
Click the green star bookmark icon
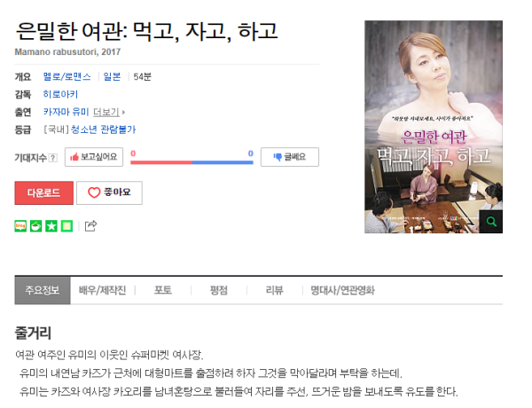(x=51, y=226)
